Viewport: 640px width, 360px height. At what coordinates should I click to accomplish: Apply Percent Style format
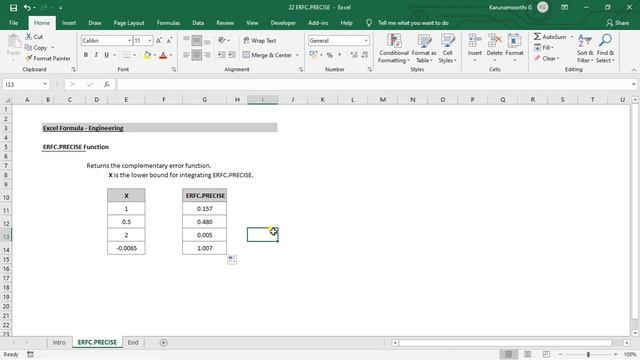click(x=330, y=55)
